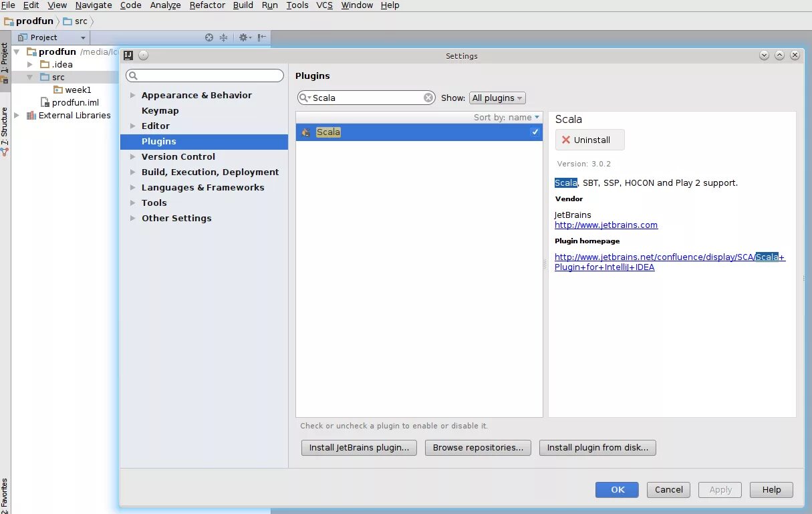Click the hide Project panel icon

click(262, 37)
